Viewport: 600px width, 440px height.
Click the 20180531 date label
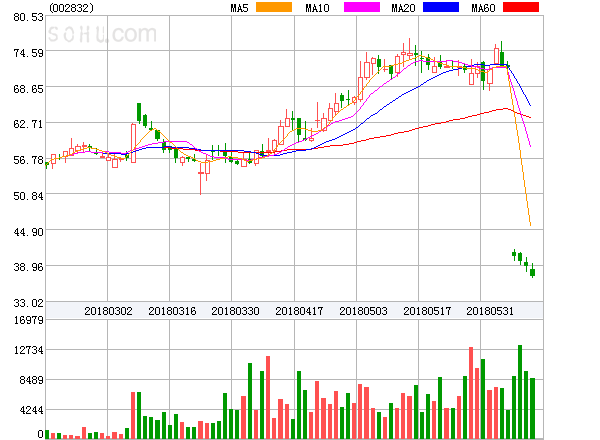pyautogui.click(x=490, y=311)
